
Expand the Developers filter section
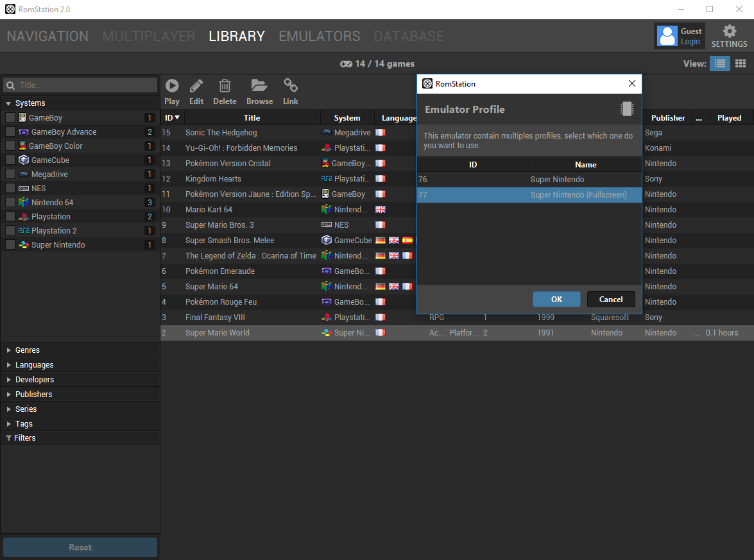8,380
